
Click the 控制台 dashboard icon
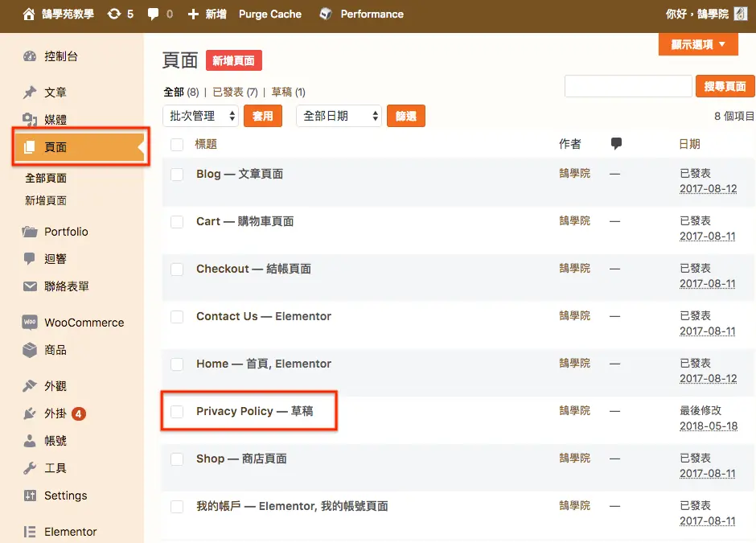point(30,56)
